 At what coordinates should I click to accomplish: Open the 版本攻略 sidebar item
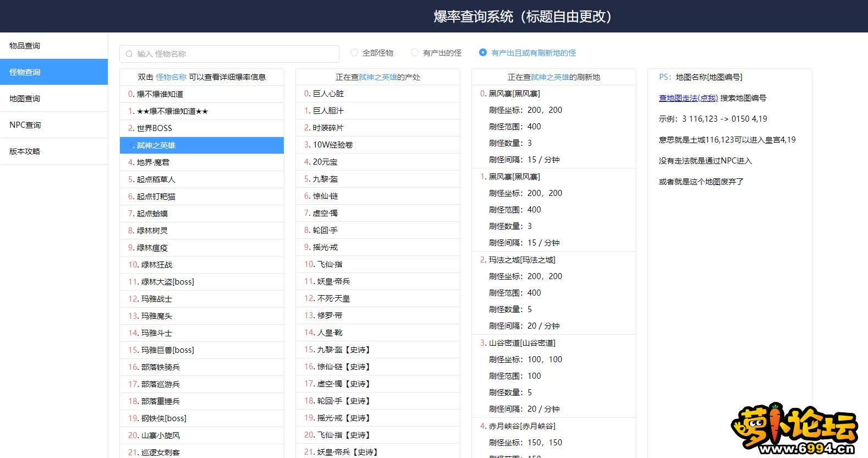pos(54,151)
